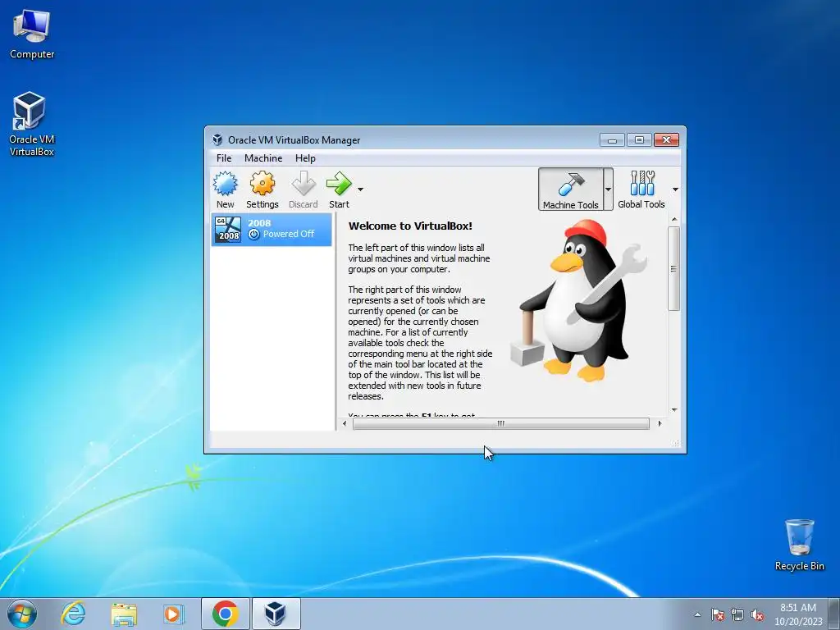Click the VirtualBox taskbar button
Image resolution: width=840 pixels, height=630 pixels.
(276, 614)
